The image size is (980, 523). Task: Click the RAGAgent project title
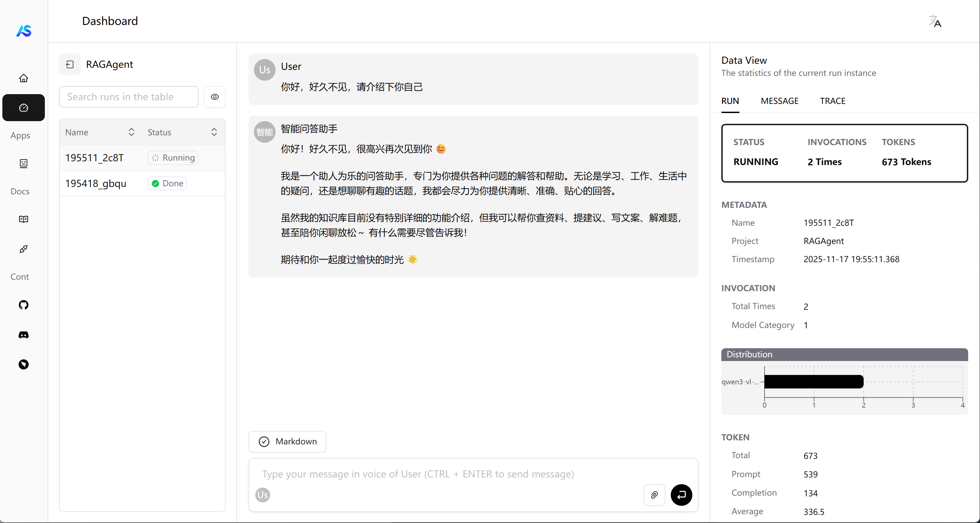pos(110,64)
